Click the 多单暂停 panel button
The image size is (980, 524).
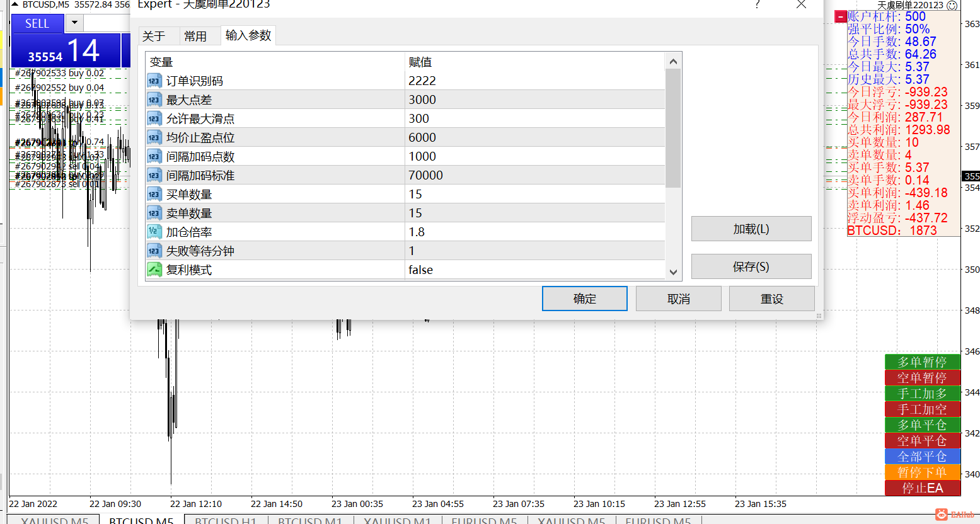pos(922,362)
